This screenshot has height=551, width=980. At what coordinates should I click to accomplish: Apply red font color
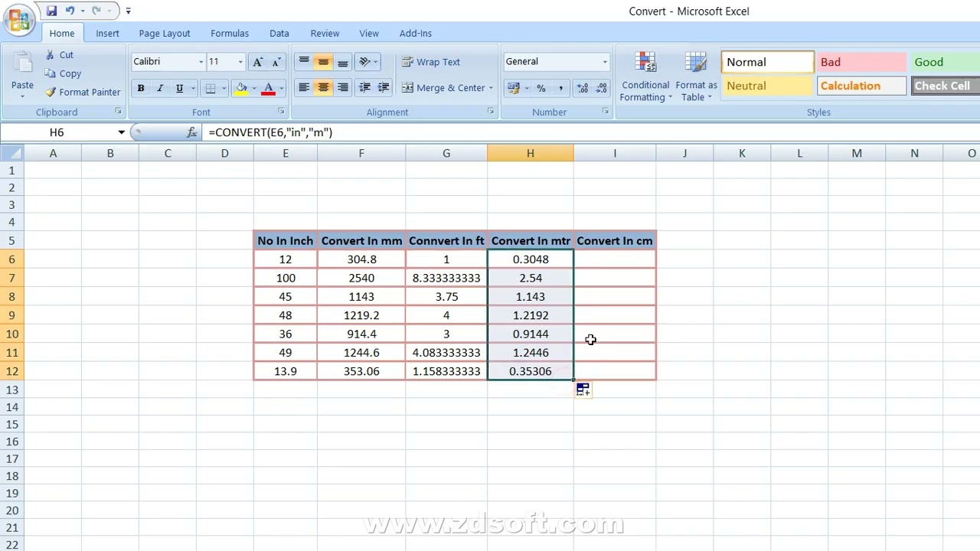click(x=268, y=88)
